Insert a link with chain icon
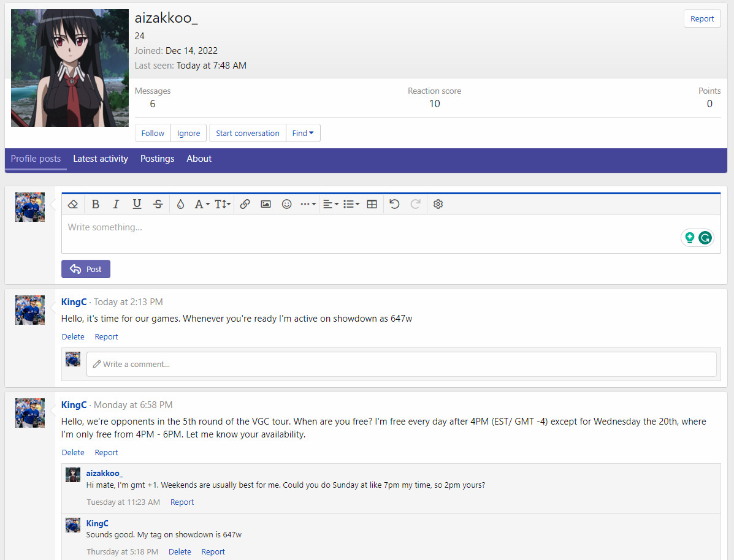 pos(245,204)
